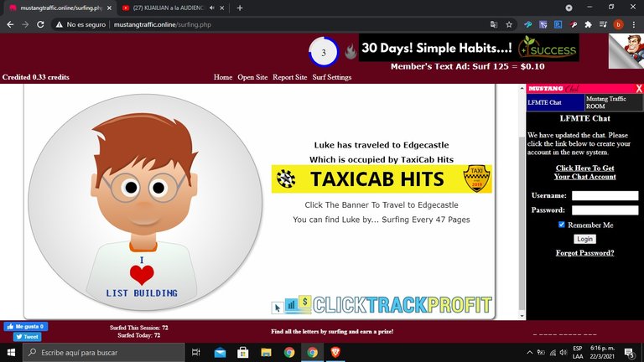Go to Home in surf bar

point(222,77)
